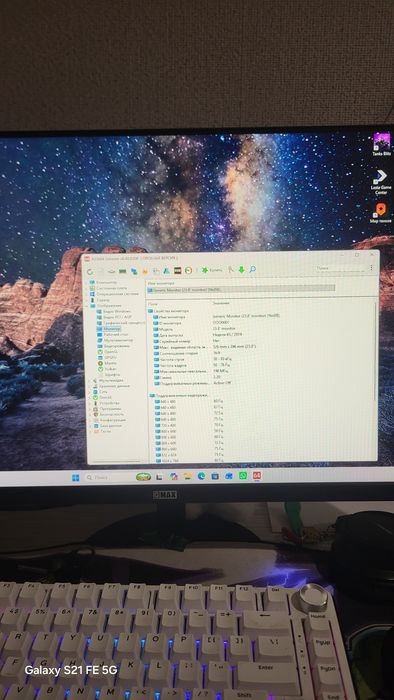Select OpenGL in the tree

[108, 352]
